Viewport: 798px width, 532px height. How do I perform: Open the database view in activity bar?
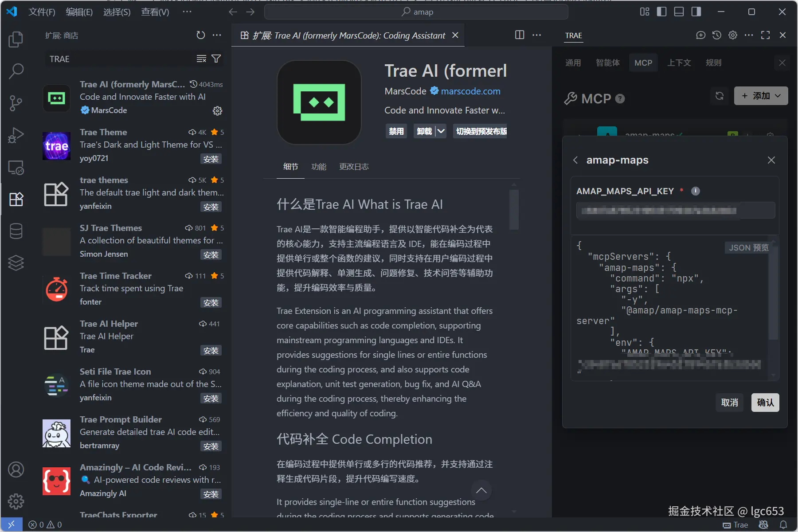(16, 231)
